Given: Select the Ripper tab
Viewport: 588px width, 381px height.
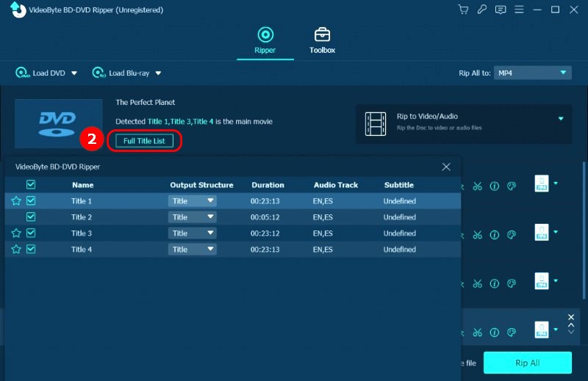Looking at the screenshot, I should [265, 41].
